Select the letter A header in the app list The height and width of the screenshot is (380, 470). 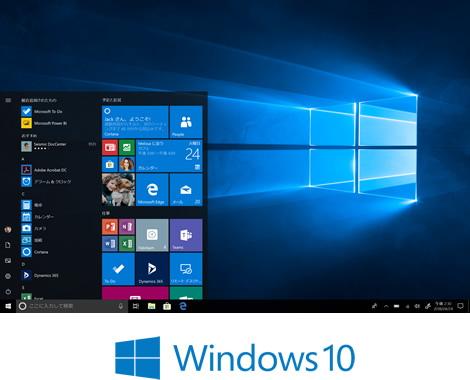coord(23,159)
